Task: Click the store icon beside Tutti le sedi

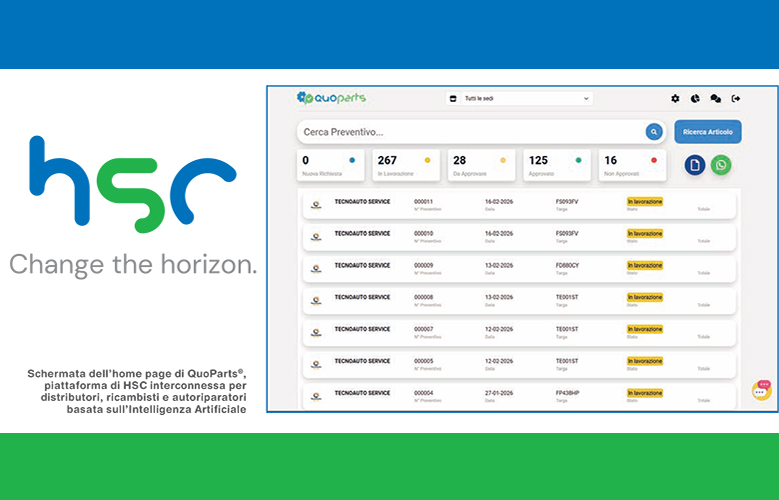Action: (453, 98)
